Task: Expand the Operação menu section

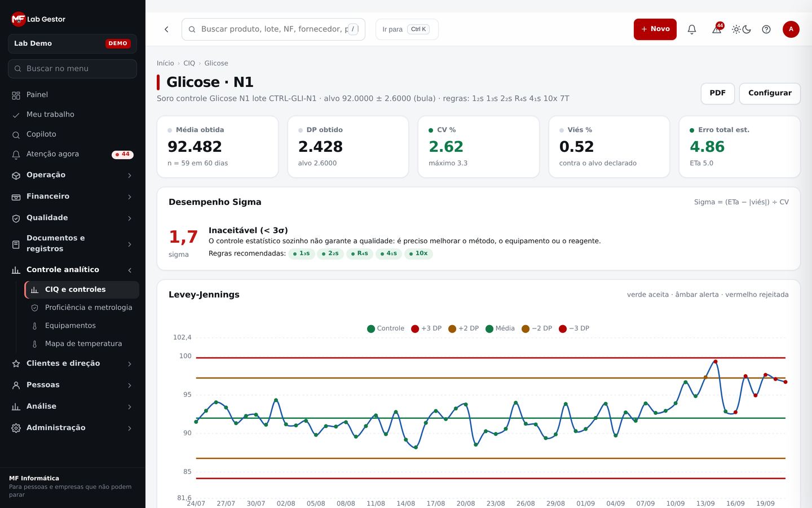Action: click(x=72, y=175)
